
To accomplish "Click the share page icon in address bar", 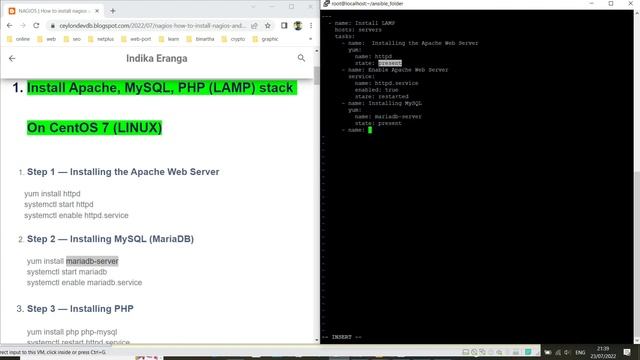I will [254, 26].
